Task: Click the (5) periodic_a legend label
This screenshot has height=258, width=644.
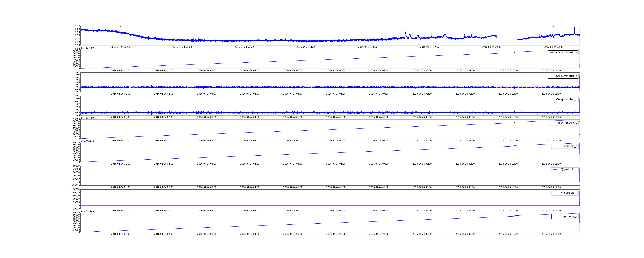Action: coord(568,146)
